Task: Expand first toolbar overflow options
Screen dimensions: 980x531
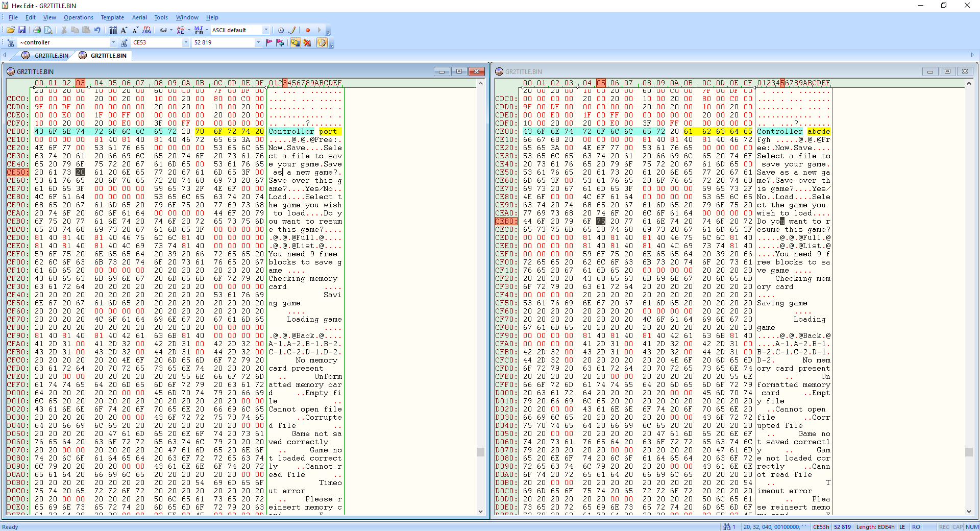Action: pyautogui.click(x=328, y=31)
